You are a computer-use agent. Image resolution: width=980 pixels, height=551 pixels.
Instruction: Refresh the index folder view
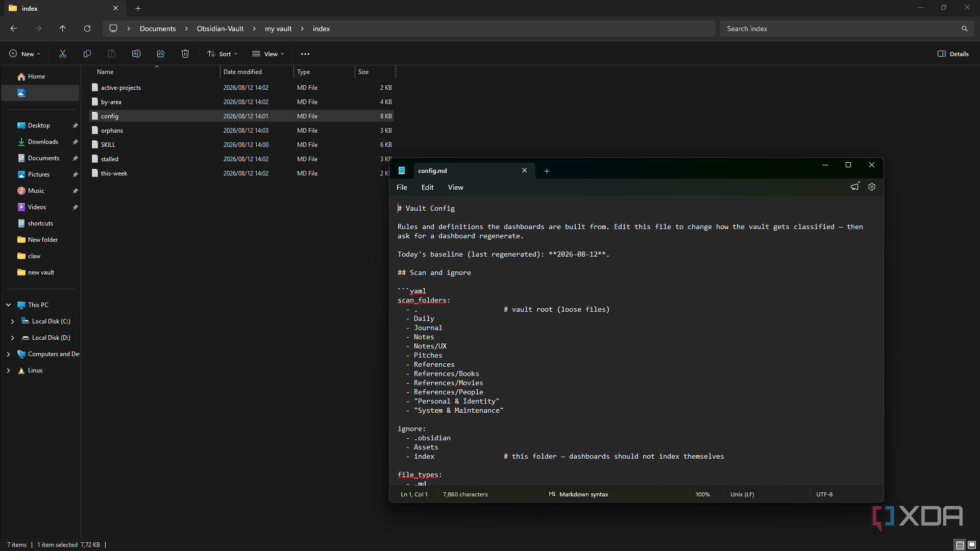(x=87, y=29)
